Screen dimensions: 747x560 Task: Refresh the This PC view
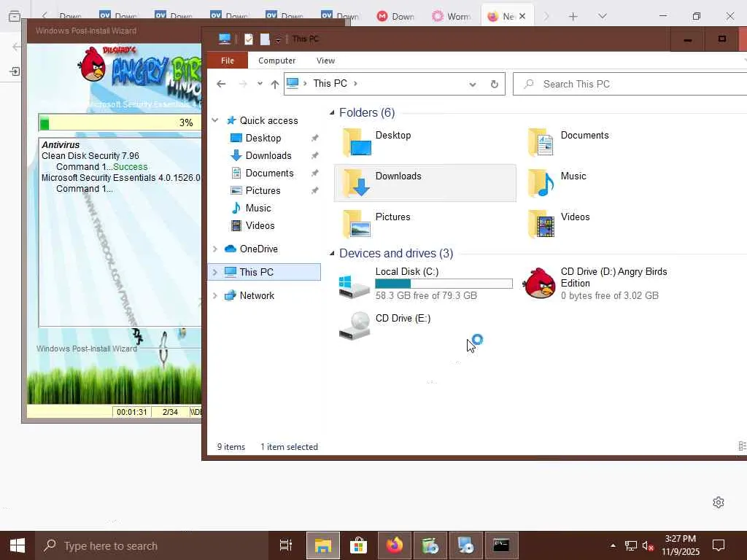[495, 85]
